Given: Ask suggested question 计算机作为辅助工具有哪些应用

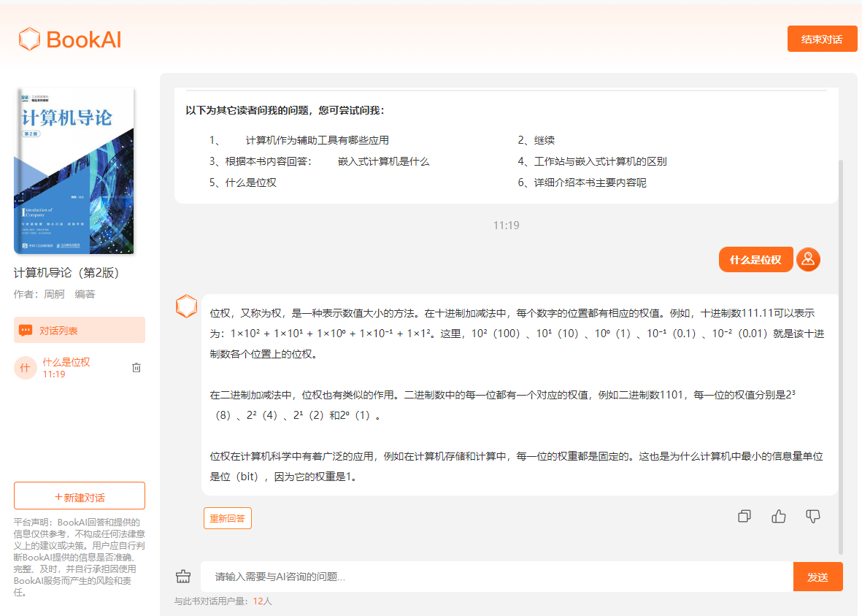Looking at the screenshot, I should 317,140.
